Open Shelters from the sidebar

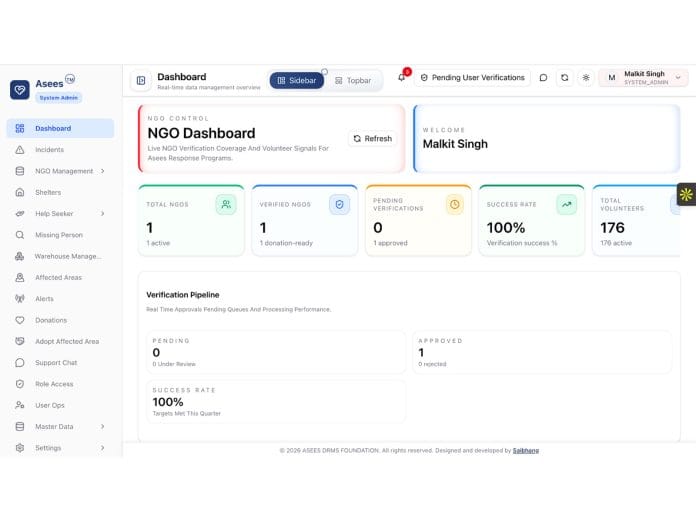60,192
